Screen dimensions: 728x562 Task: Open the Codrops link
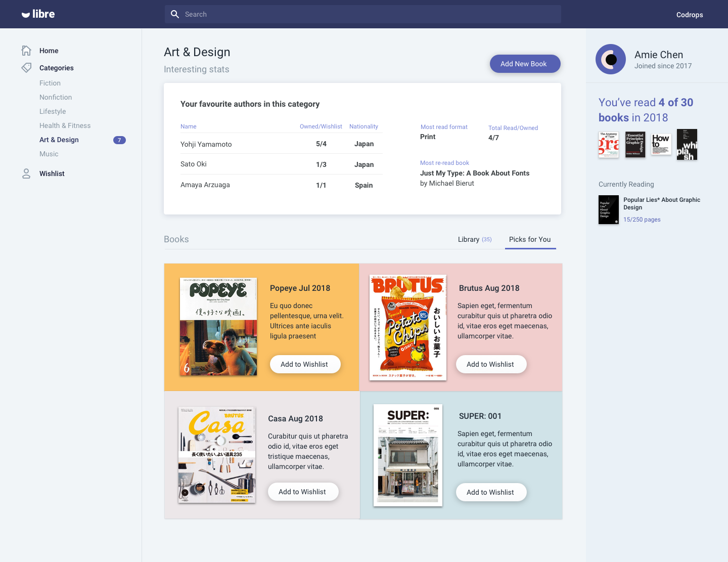690,15
